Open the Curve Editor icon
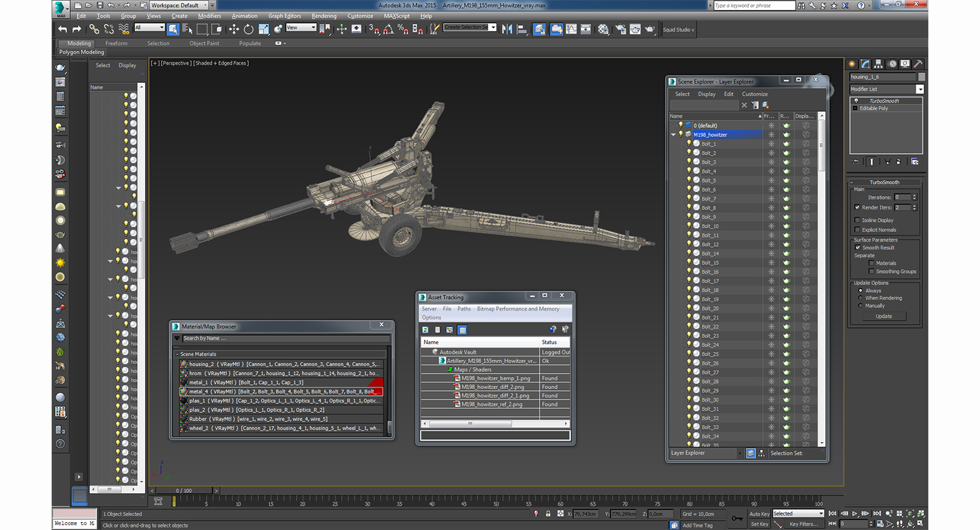The width and height of the screenshot is (980, 530). (x=571, y=29)
